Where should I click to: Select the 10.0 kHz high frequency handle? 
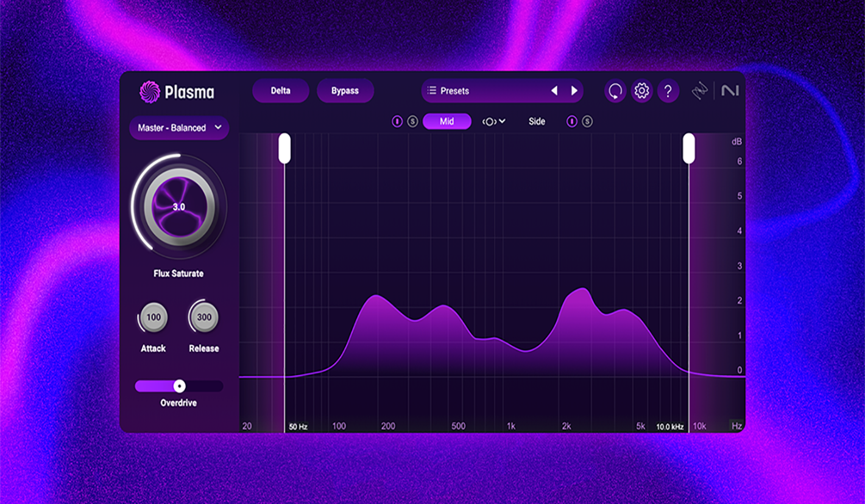pos(689,149)
